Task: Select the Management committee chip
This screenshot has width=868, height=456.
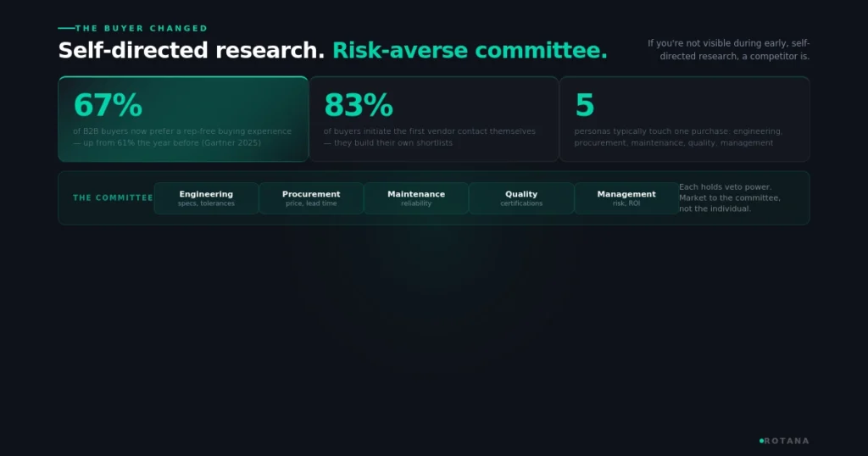Action: [x=626, y=198]
